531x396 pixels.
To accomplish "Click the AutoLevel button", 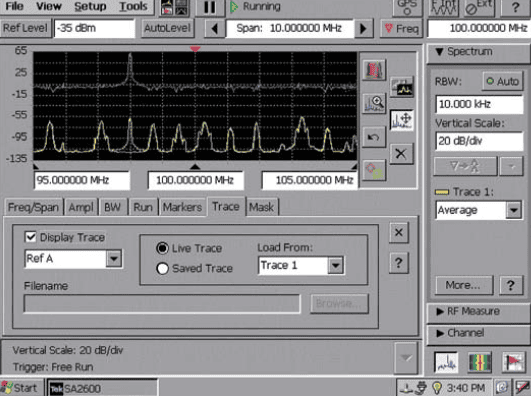I will point(167,28).
